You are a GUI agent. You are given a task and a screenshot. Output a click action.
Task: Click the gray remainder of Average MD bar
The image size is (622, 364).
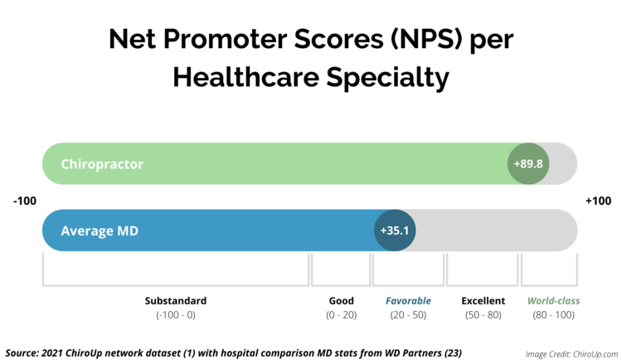pyautogui.click(x=497, y=231)
